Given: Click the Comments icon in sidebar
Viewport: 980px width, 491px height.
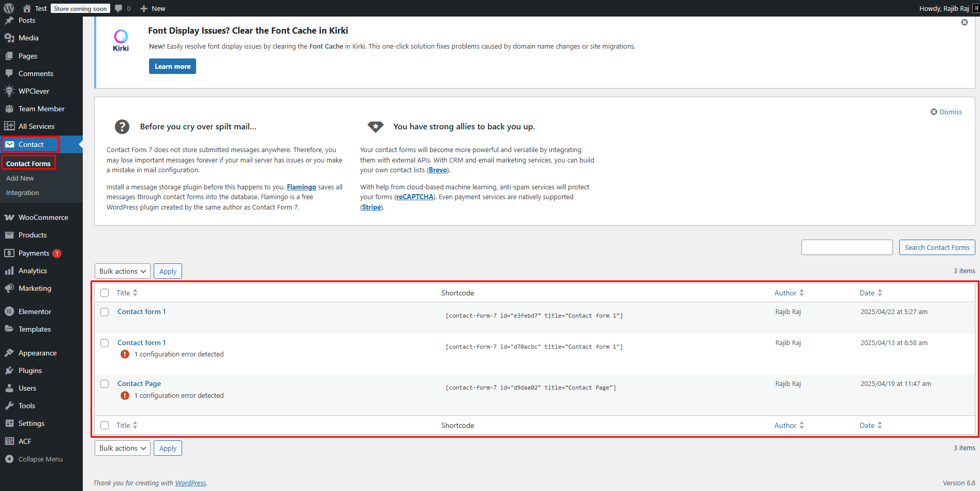Looking at the screenshot, I should (9, 73).
